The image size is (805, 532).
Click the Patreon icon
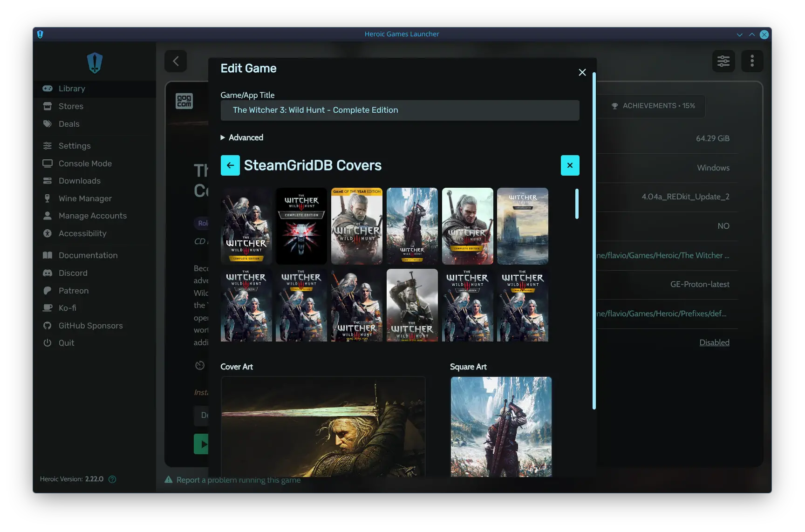48,291
